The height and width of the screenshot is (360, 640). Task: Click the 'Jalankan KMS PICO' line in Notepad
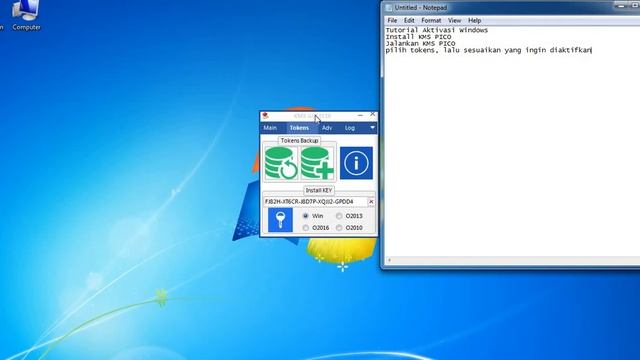420,43
